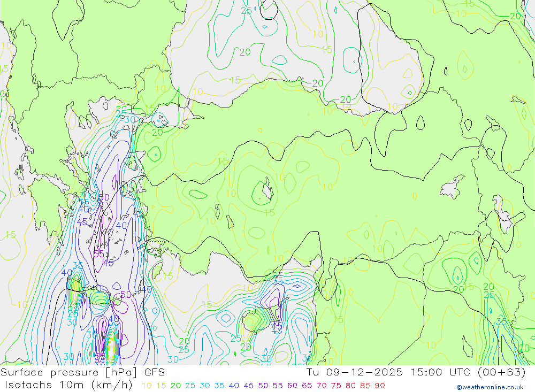
Task: Click the "25" value in the bottom legend
Action: click(x=190, y=386)
